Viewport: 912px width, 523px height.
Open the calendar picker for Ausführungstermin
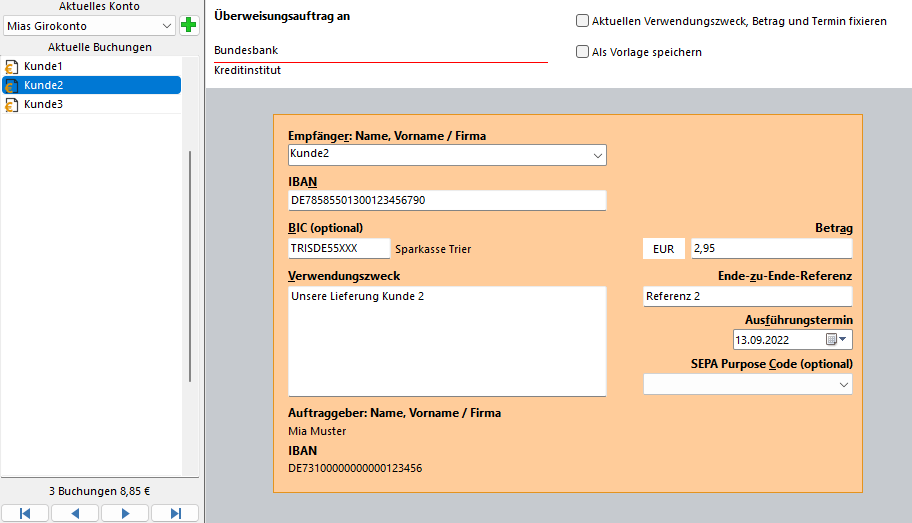pos(837,339)
